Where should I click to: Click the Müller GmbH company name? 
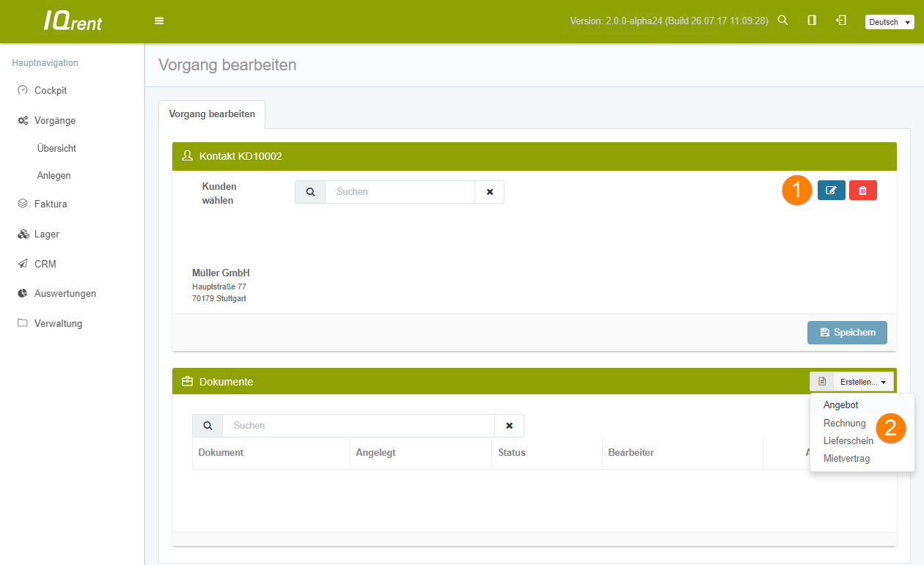pos(221,273)
